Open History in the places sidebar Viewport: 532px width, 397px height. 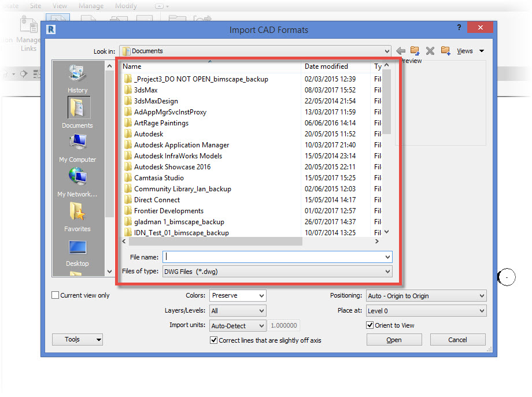77,79
